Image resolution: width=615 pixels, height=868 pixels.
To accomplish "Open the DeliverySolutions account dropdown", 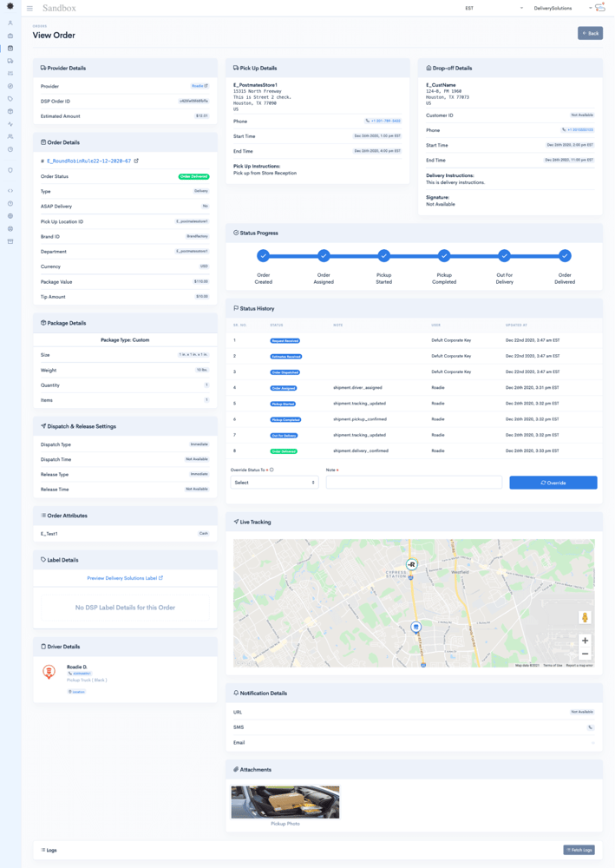I will pyautogui.click(x=562, y=9).
